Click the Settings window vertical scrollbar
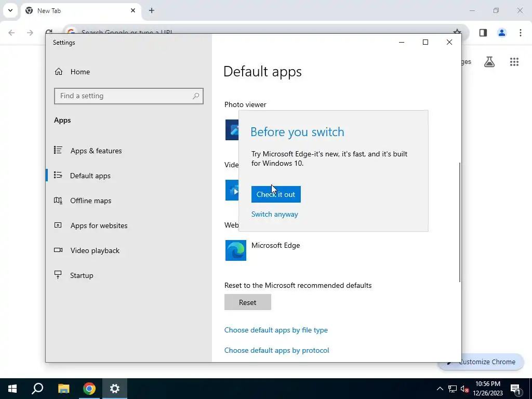The width and height of the screenshot is (532, 399). click(x=460, y=222)
